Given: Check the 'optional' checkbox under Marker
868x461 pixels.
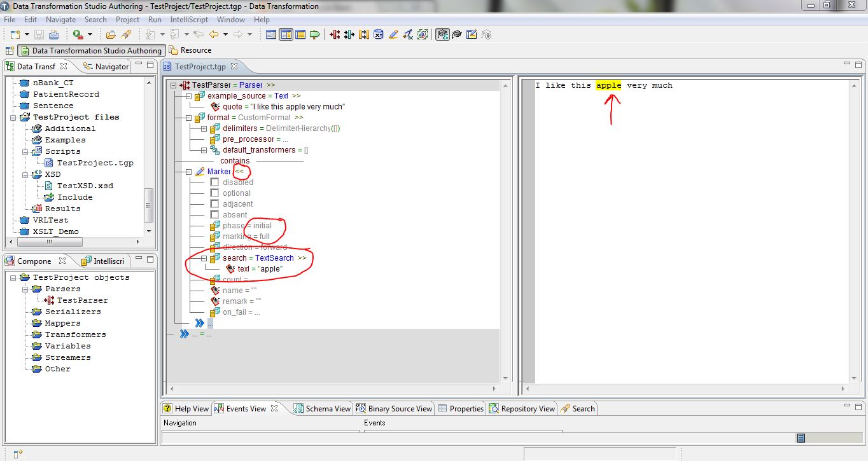Looking at the screenshot, I should (214, 193).
